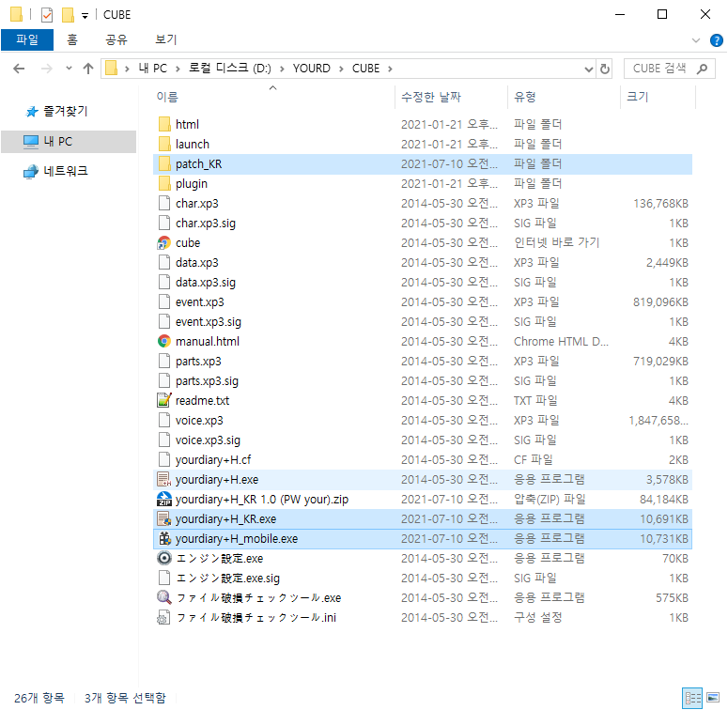Expand the chevron after 로컬 디스크 (D:) breadcrumb
The image size is (728, 710).
click(x=282, y=69)
